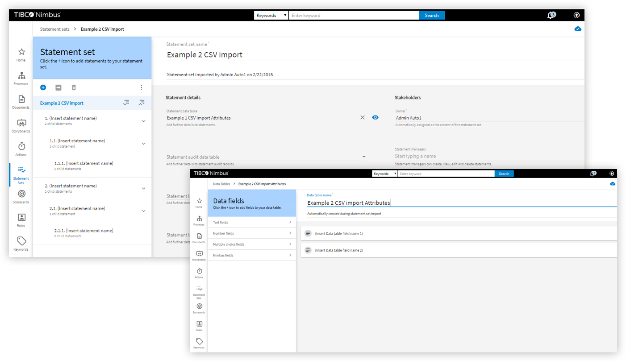The image size is (626, 364).
Task: Open the user account icon in the Data Tables window
Action: (x=612, y=174)
